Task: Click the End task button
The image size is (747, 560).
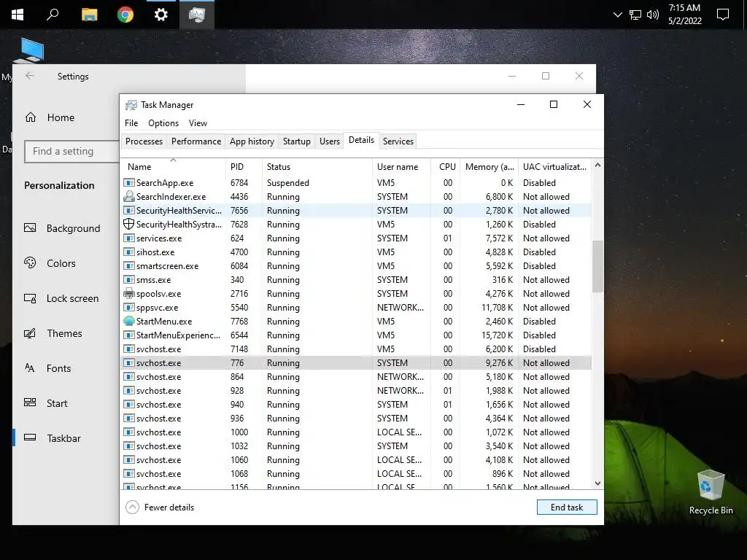Action: [567, 507]
